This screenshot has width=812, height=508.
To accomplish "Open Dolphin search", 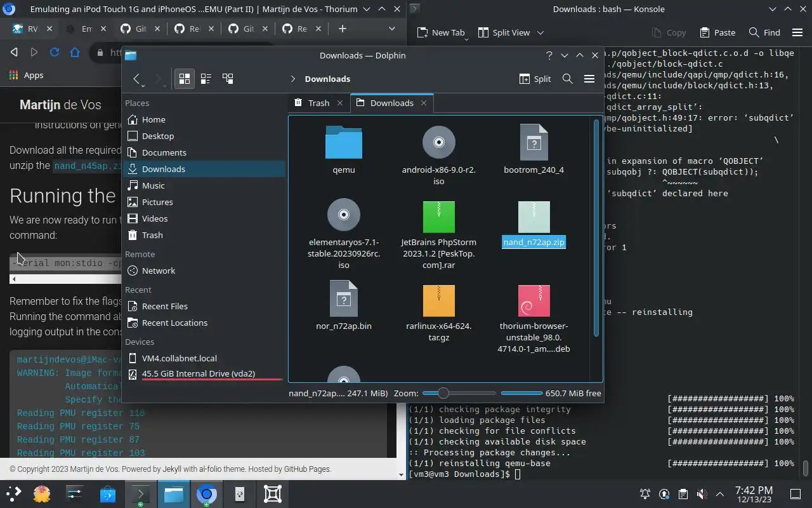I will (568, 79).
